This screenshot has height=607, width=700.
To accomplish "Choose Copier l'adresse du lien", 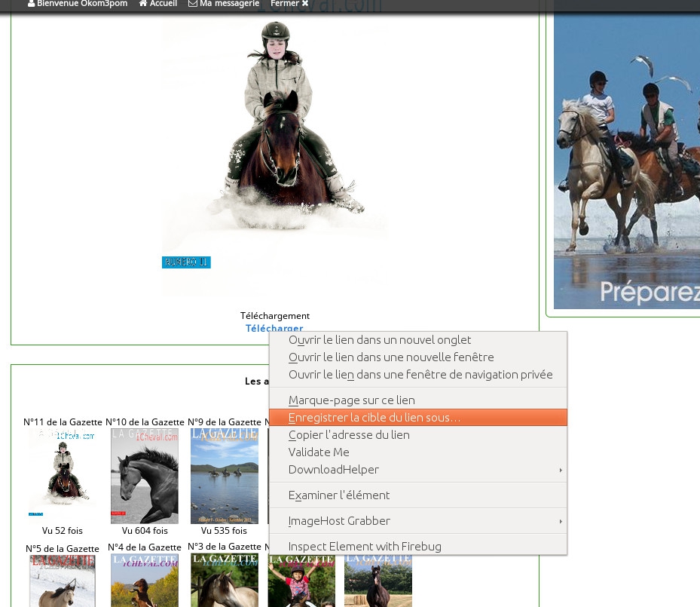I will [349, 435].
